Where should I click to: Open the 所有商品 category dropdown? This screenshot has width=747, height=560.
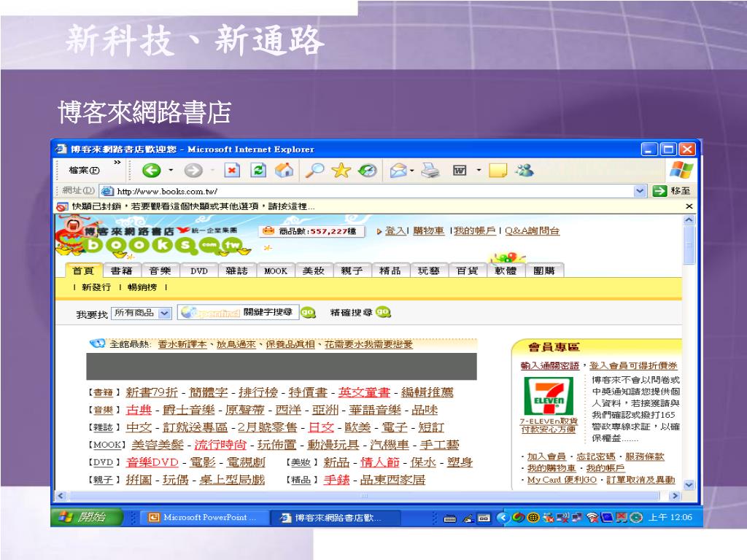click(164, 313)
